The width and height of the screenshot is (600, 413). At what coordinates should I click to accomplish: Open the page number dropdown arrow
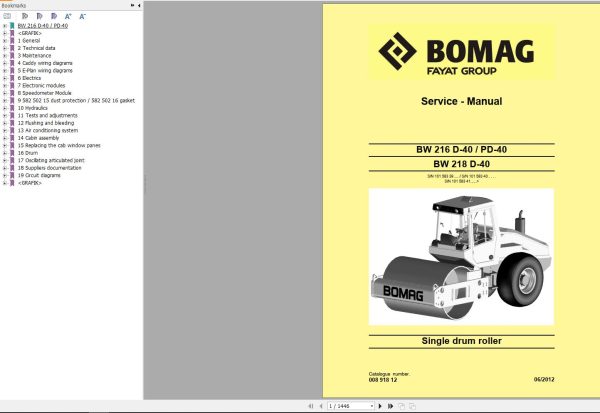coord(372,406)
